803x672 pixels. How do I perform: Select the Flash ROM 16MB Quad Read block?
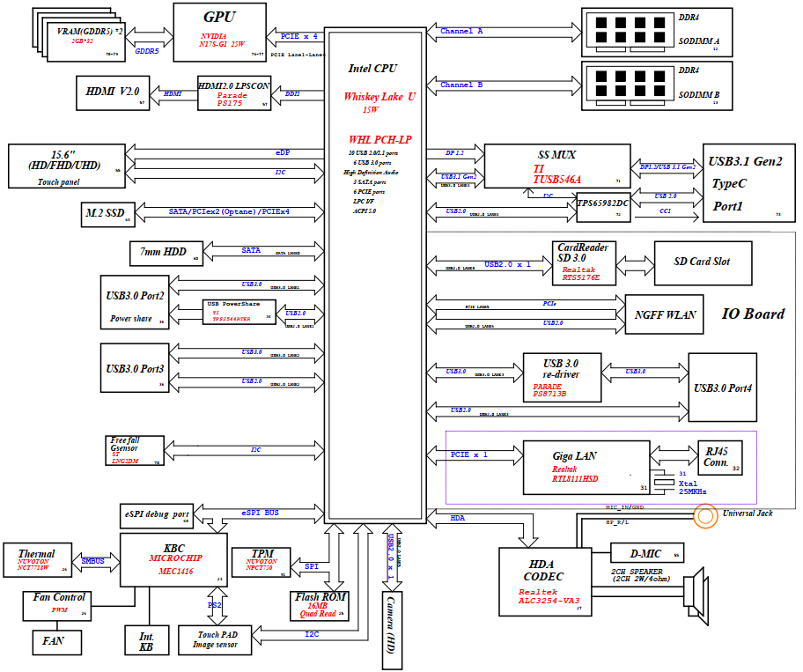(320, 606)
